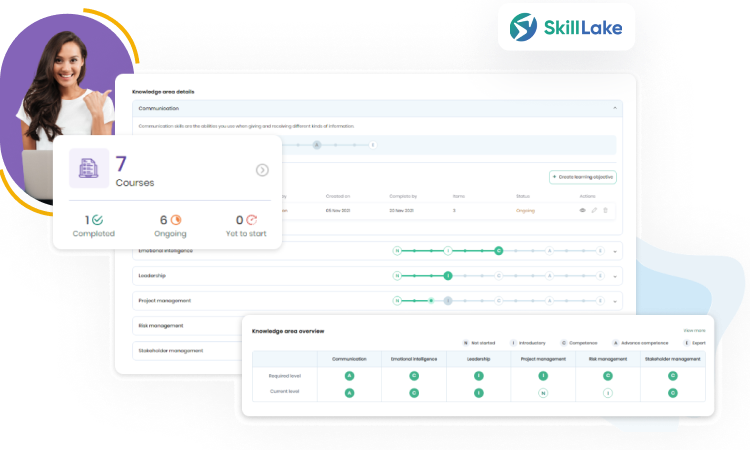Click level C on Project management slider

pos(499,301)
